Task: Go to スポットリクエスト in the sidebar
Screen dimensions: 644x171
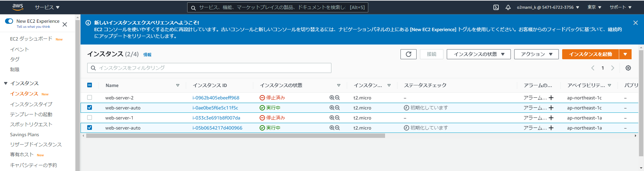Action: (31, 124)
